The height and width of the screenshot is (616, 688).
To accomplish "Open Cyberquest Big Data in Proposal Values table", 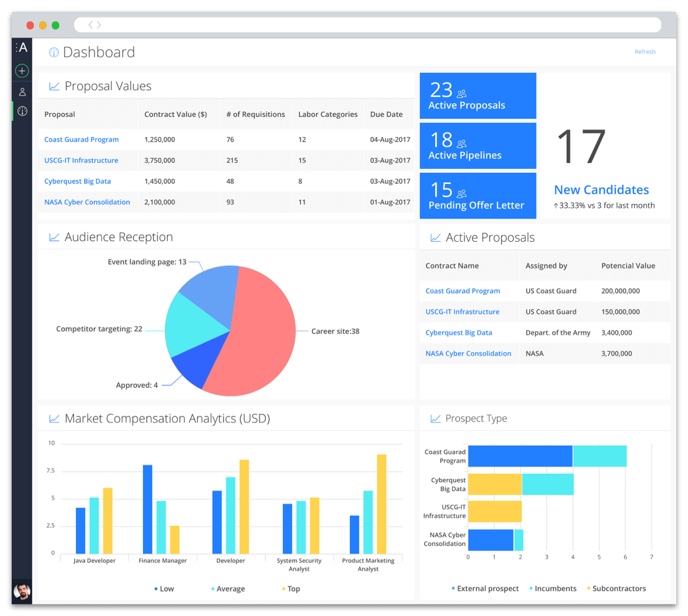I will pyautogui.click(x=77, y=181).
